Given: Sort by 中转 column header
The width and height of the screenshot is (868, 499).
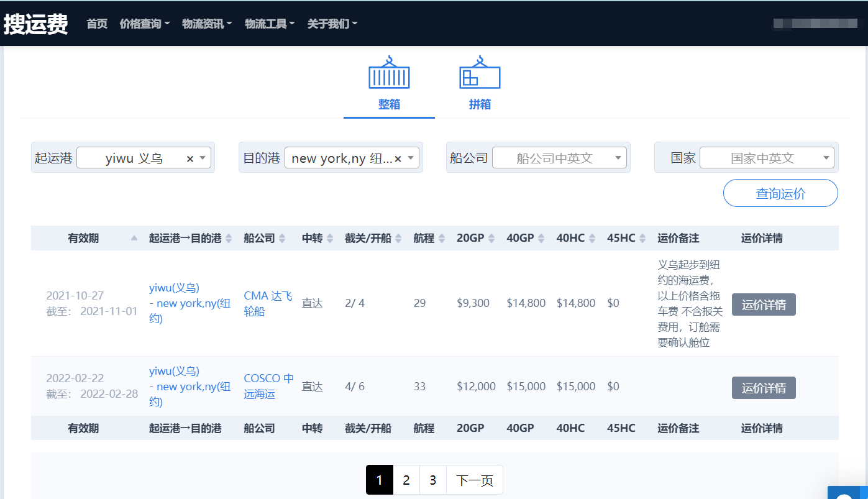Looking at the screenshot, I should 318,238.
